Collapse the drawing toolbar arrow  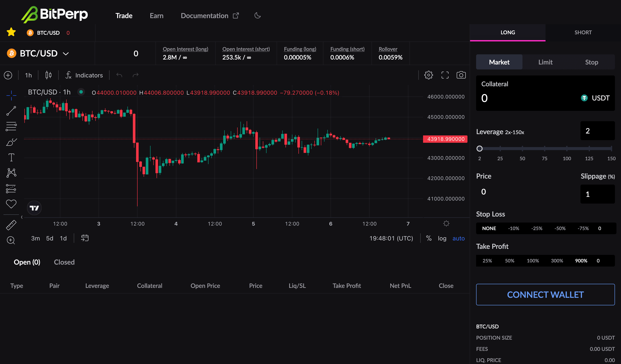pos(22,217)
